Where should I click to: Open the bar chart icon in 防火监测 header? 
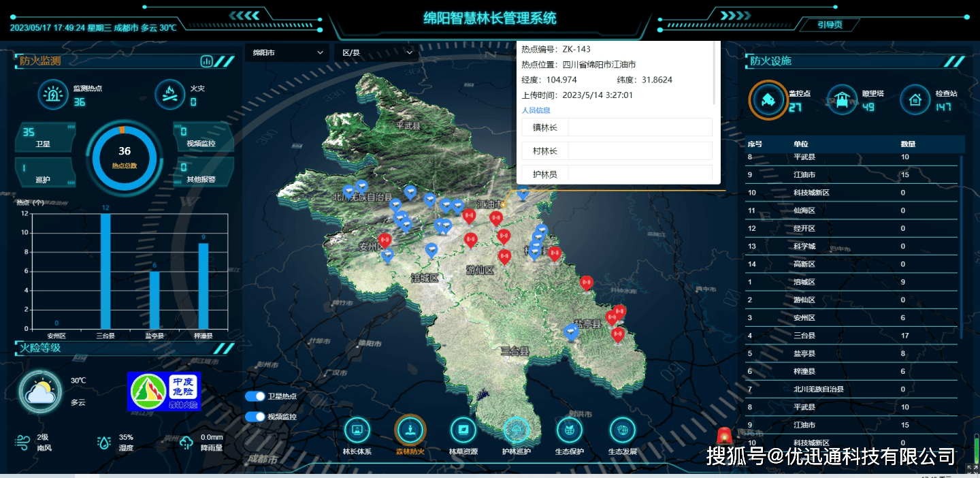(x=206, y=61)
